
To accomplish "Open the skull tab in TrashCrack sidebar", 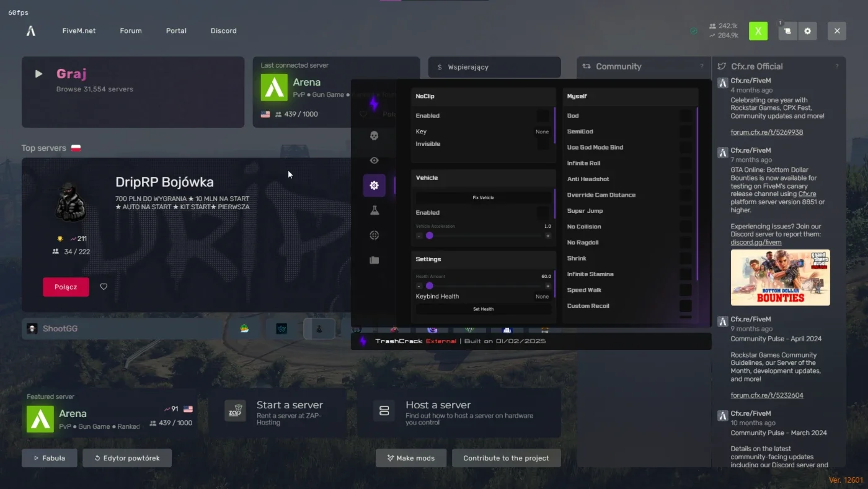I will (x=374, y=135).
